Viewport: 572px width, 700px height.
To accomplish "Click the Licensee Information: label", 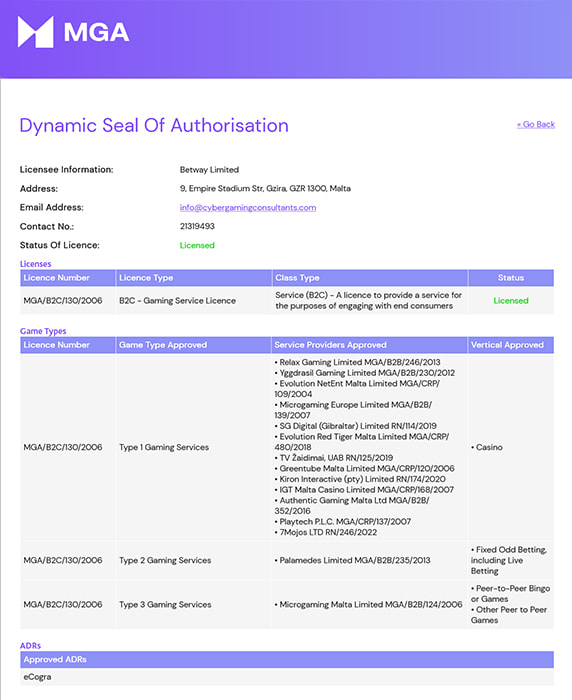I will 67,170.
